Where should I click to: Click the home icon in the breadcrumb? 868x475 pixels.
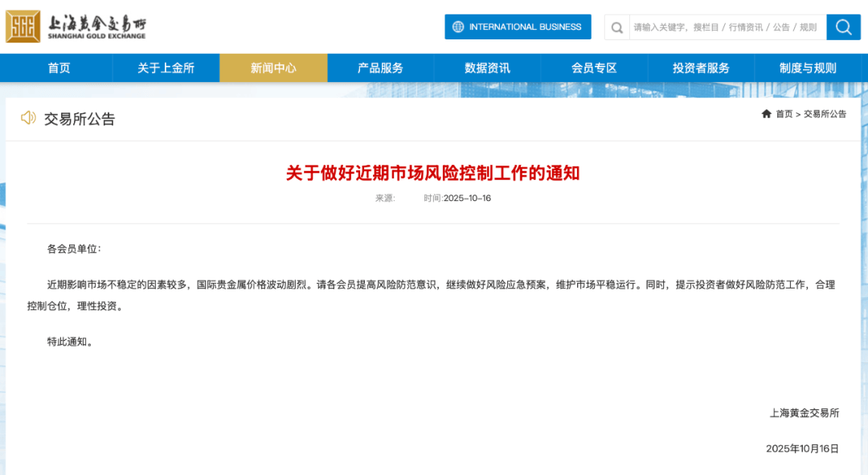pyautogui.click(x=766, y=114)
